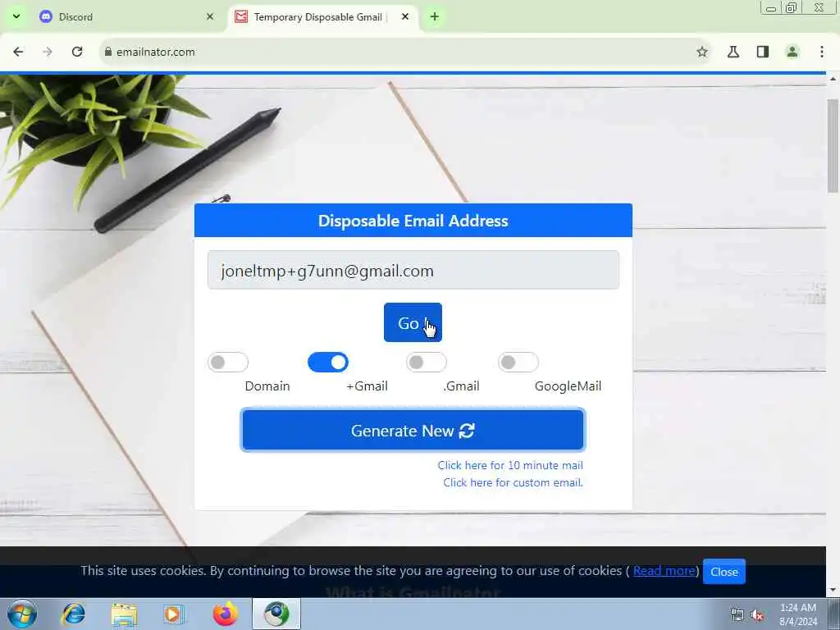840x630 pixels.
Task: Open the media player taskbar icon
Action: click(x=173, y=614)
